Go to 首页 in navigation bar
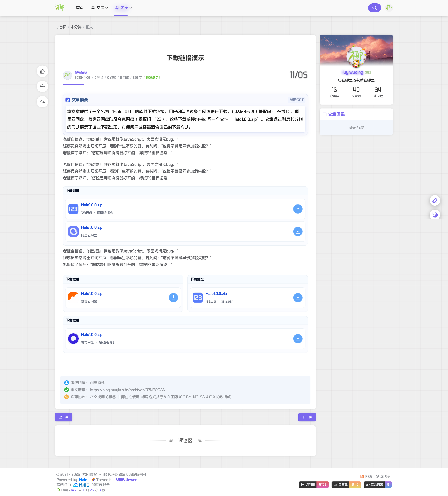Screen dimensions: 448x496 [x=80, y=8]
